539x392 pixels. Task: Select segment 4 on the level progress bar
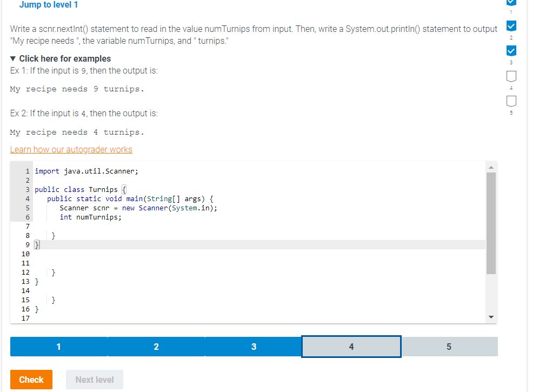351,346
